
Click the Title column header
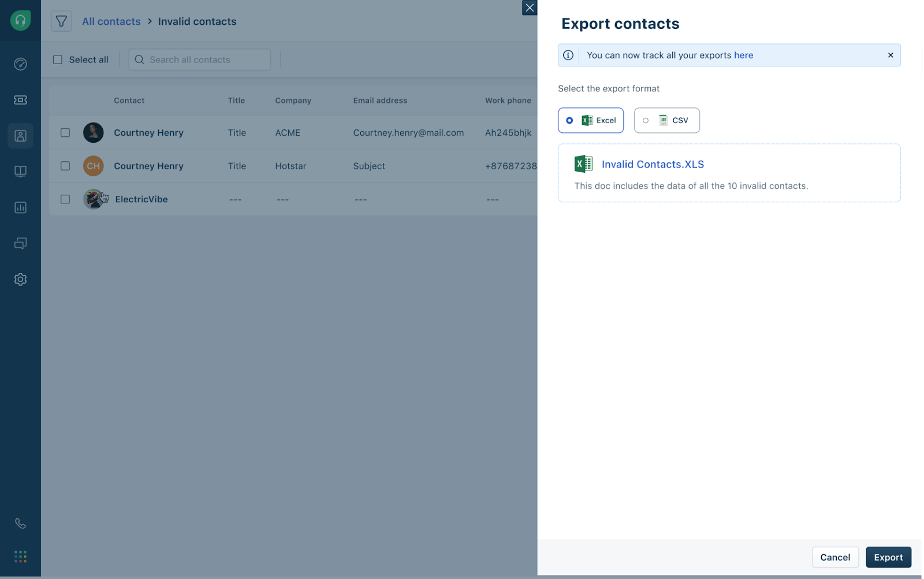(236, 101)
